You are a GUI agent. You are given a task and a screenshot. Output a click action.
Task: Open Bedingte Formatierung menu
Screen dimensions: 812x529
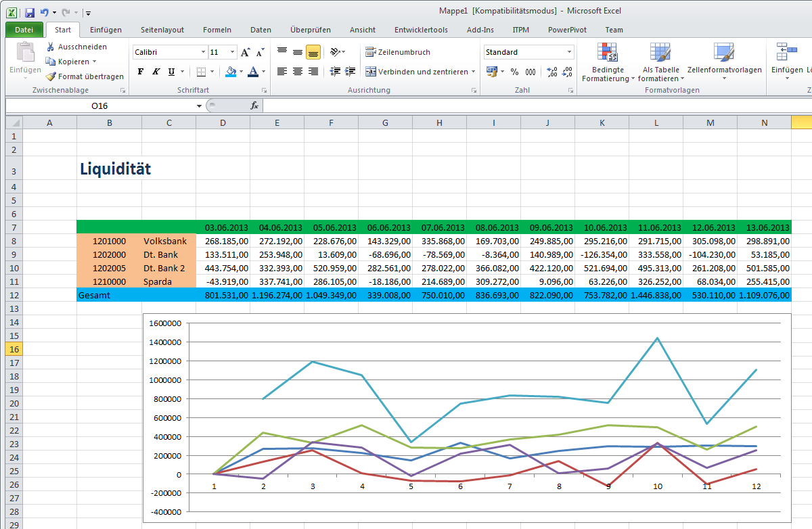(x=608, y=62)
